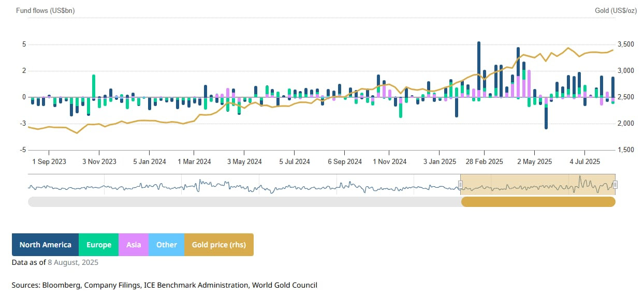Toggle the Other legend series
This screenshot has height=298, width=644.
pyautogui.click(x=167, y=245)
